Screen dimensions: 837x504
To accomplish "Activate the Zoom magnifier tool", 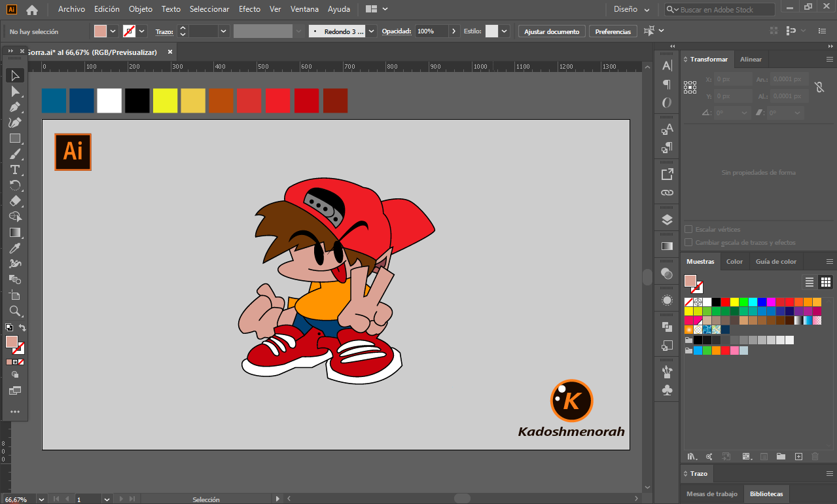I will tap(15, 311).
